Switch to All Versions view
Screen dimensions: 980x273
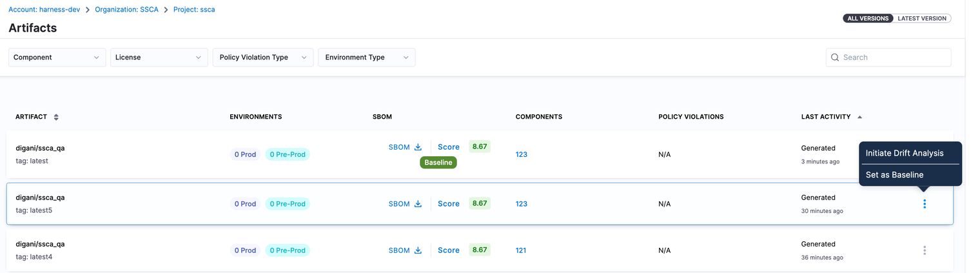tap(868, 19)
